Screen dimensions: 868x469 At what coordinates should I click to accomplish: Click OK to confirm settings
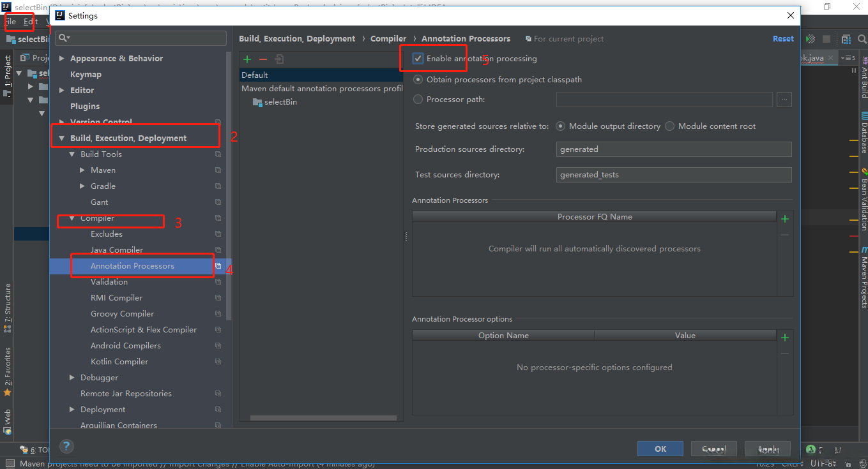660,449
